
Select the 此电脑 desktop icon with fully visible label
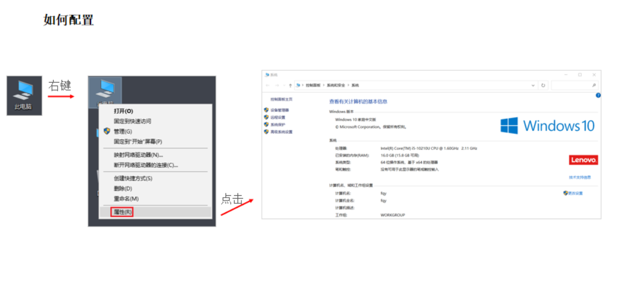24,95
